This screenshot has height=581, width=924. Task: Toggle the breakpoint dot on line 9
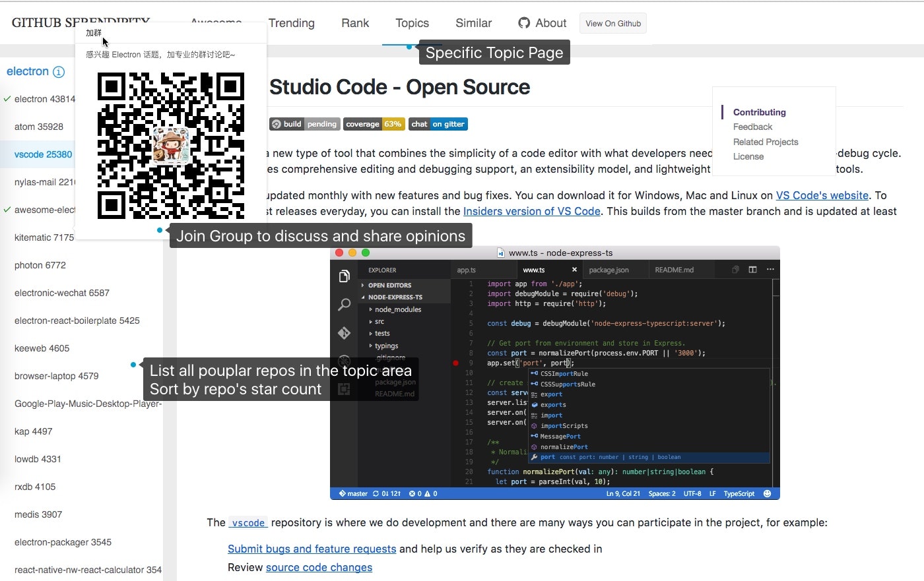coord(456,363)
